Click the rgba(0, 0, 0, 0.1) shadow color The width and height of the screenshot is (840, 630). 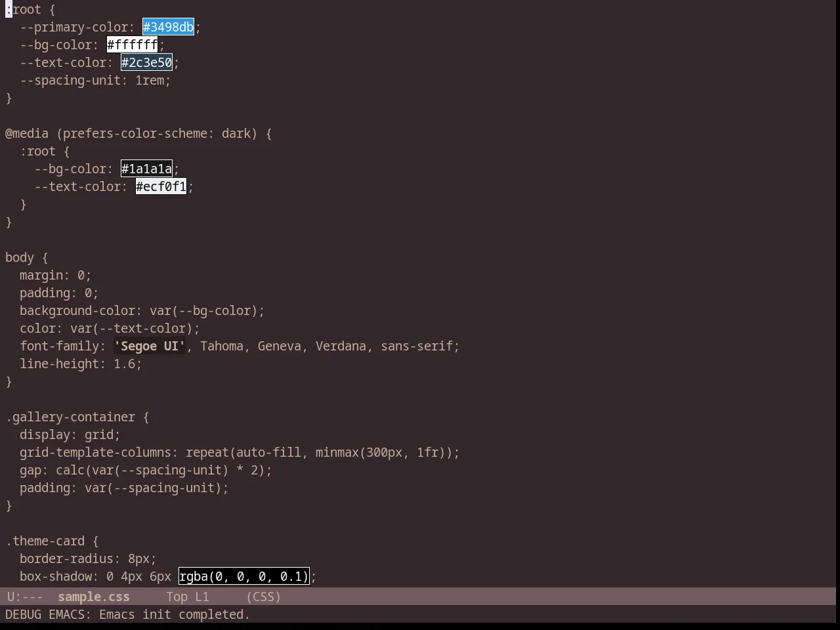[x=244, y=576]
